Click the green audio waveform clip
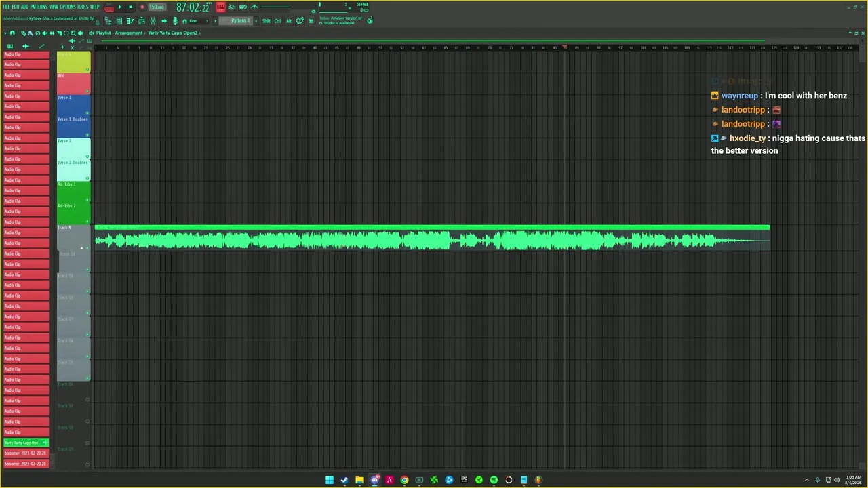The width and height of the screenshot is (868, 488). (432, 238)
